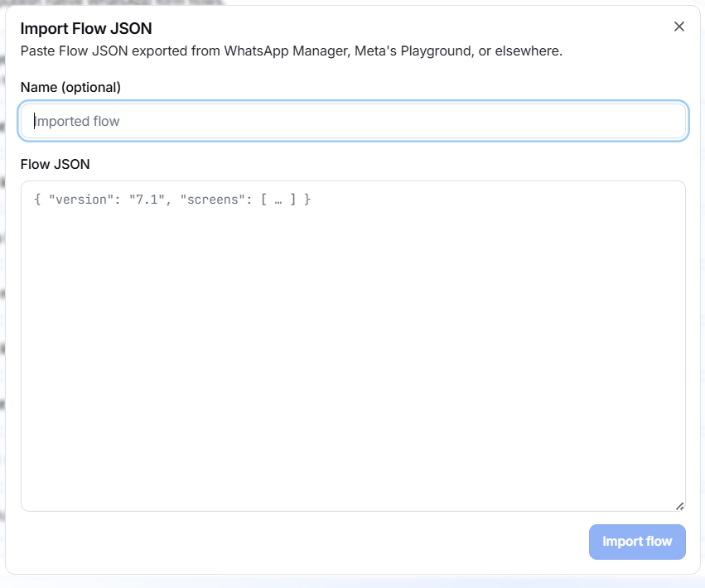Select the Import Flow JSON title text
The height and width of the screenshot is (588, 705).
(86, 28)
